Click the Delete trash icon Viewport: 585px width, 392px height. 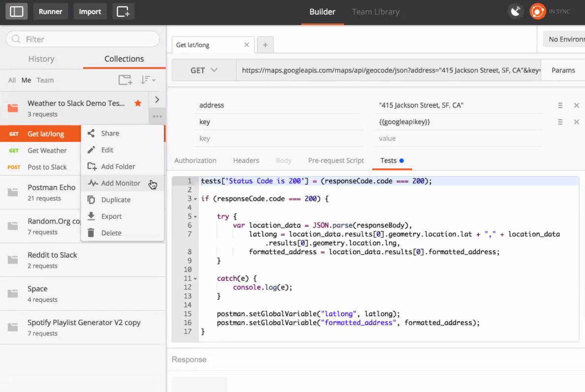[91, 233]
